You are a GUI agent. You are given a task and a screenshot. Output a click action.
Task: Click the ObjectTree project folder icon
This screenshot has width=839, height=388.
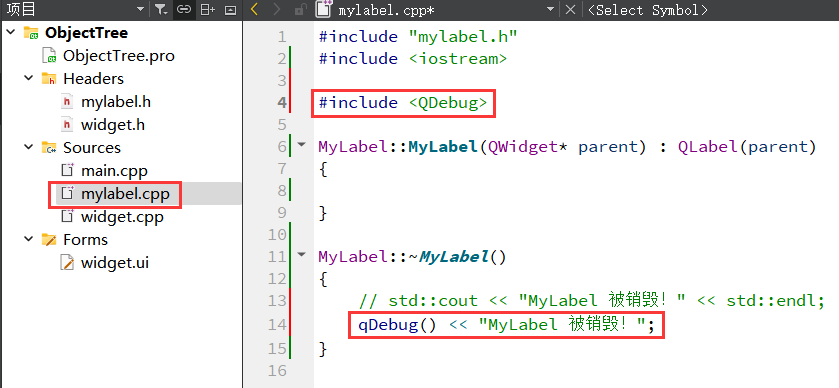pyautogui.click(x=31, y=33)
